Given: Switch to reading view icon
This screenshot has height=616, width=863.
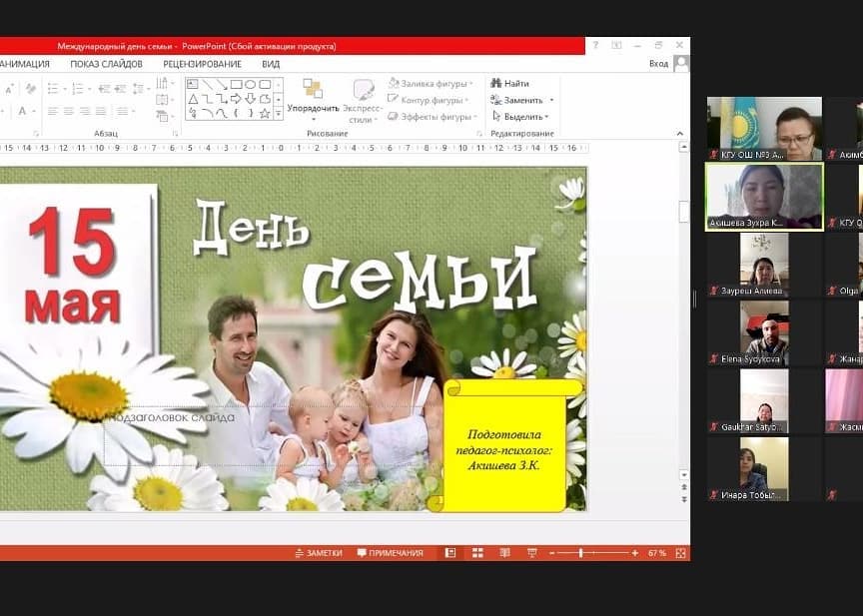Looking at the screenshot, I should [x=504, y=553].
